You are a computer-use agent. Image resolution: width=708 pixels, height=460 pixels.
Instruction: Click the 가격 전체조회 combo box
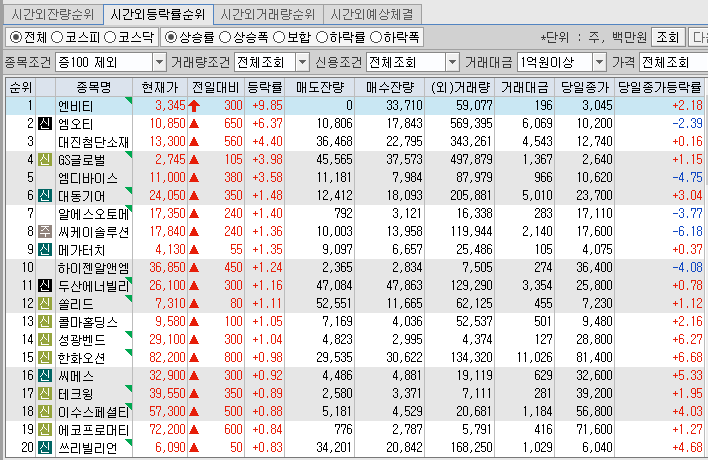tap(673, 62)
